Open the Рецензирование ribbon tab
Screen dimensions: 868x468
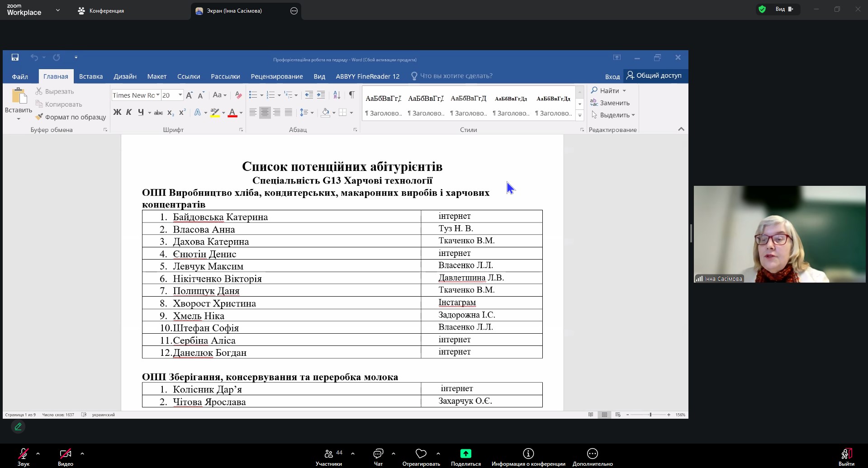click(x=276, y=76)
